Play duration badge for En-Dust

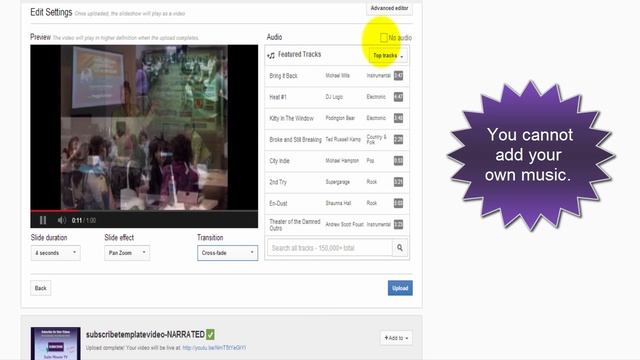[398, 203]
